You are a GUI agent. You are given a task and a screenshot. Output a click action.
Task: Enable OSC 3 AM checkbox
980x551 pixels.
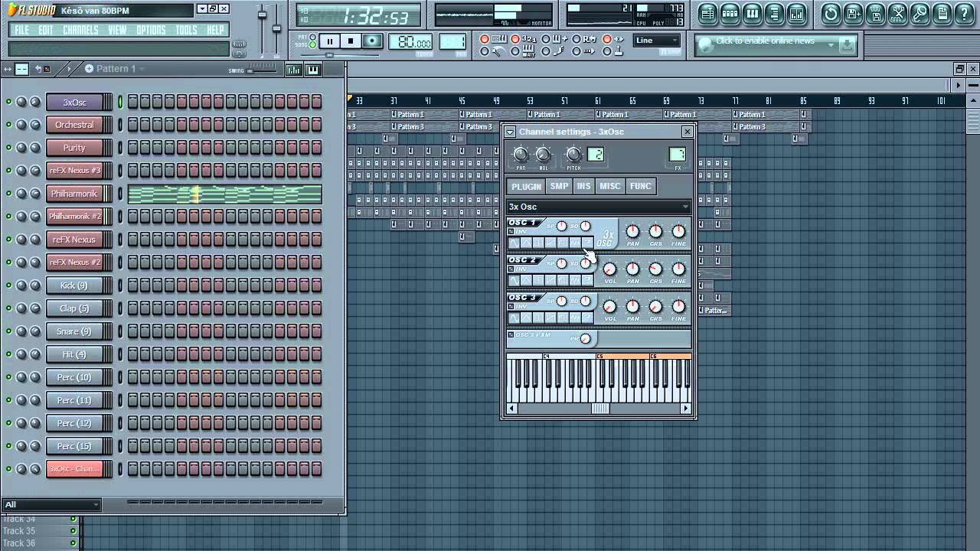click(x=511, y=334)
